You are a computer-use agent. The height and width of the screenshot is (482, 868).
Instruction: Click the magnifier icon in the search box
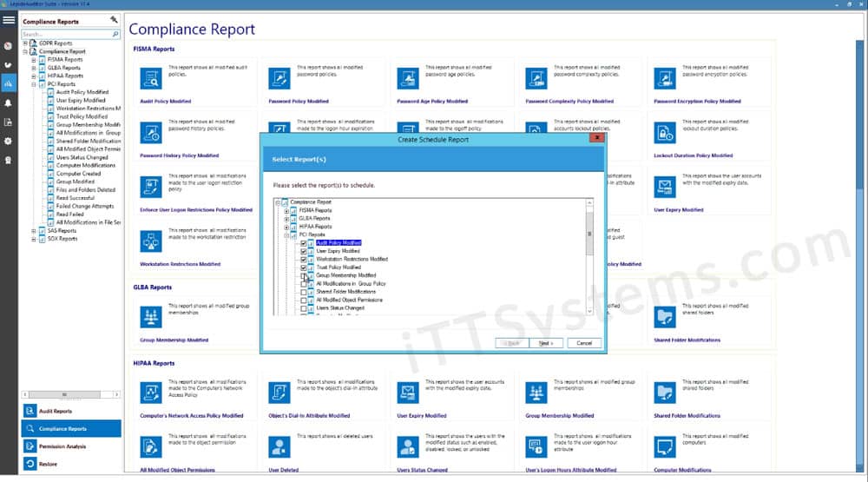pyautogui.click(x=115, y=35)
